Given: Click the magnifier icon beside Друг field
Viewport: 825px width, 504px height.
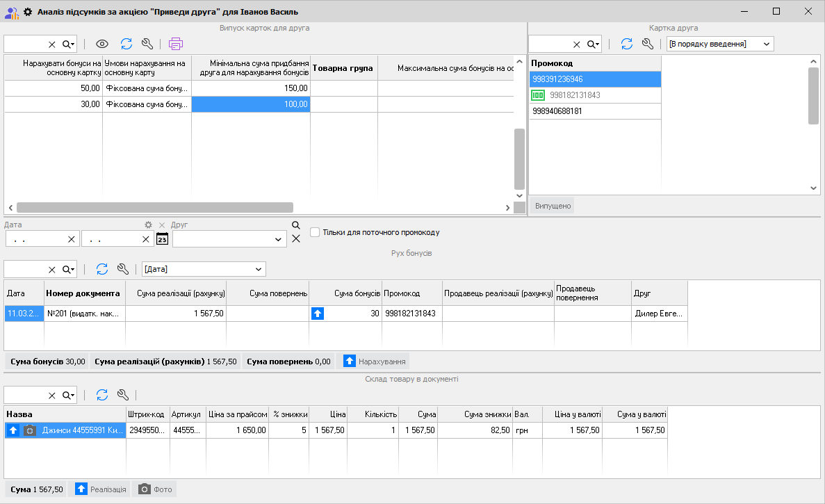Looking at the screenshot, I should [295, 225].
